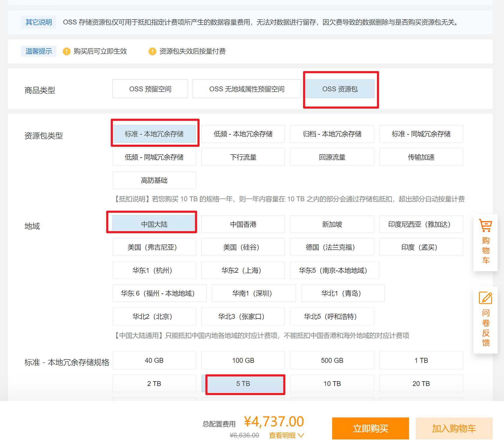This screenshot has width=504, height=448.
Task: Select 传输加速 package type
Action: (x=421, y=157)
